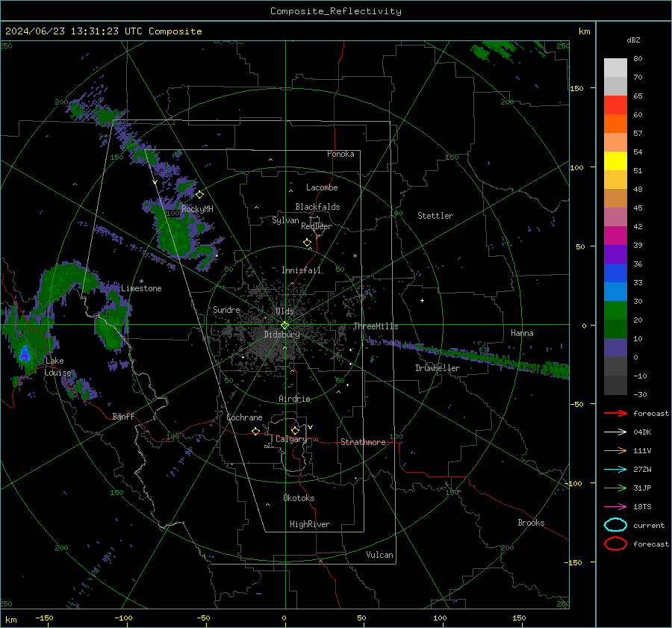The image size is (672, 628).
Task: Click the Sylvan label
Action: 285,220
